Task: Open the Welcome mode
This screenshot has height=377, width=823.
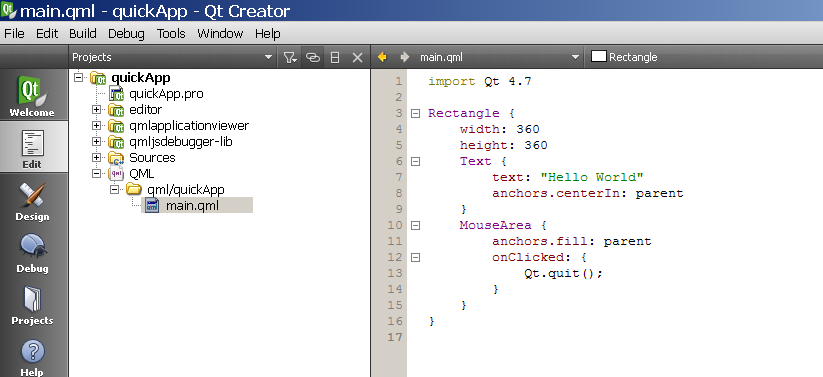Action: (31, 96)
